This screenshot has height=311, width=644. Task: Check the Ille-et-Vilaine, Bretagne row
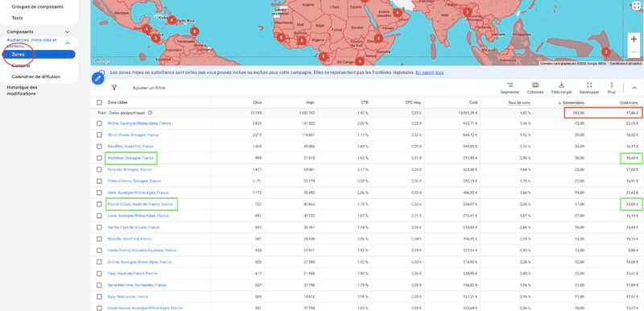click(x=99, y=135)
